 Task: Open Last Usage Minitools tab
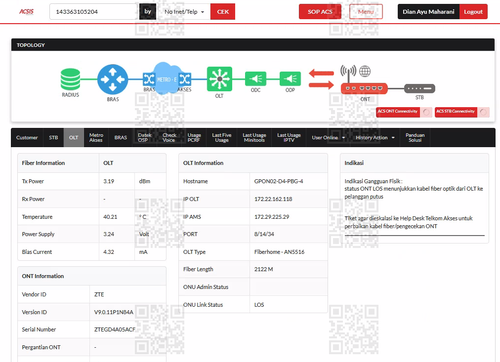254,138
